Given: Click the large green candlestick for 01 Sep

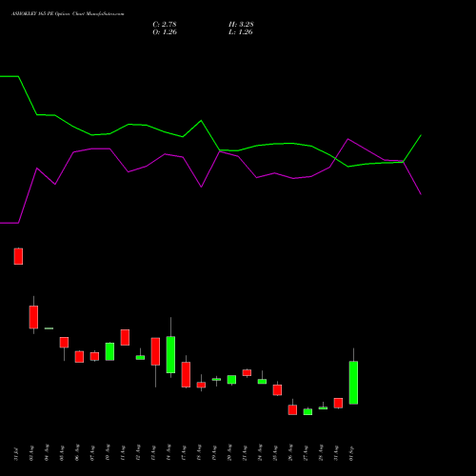Looking at the screenshot, I should coord(353,383).
